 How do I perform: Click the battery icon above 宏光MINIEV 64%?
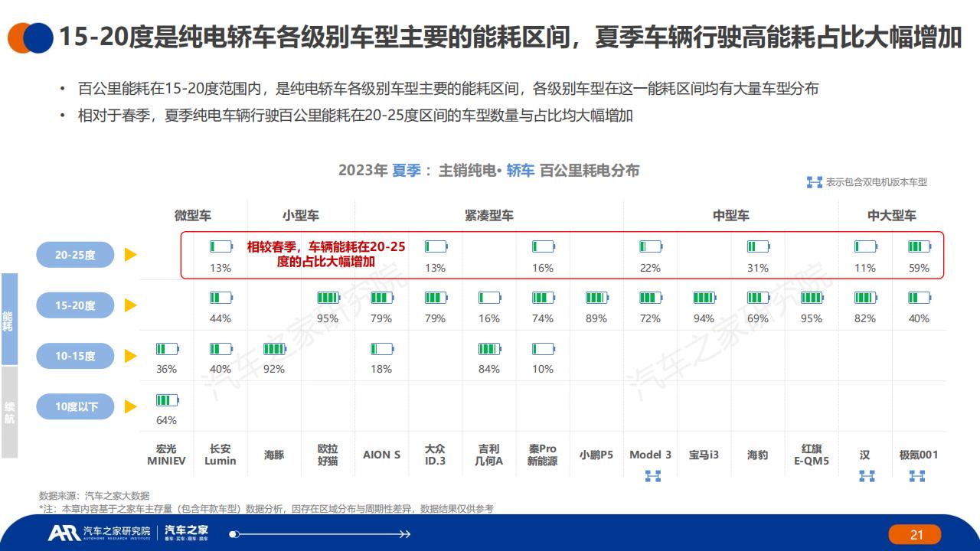point(167,400)
